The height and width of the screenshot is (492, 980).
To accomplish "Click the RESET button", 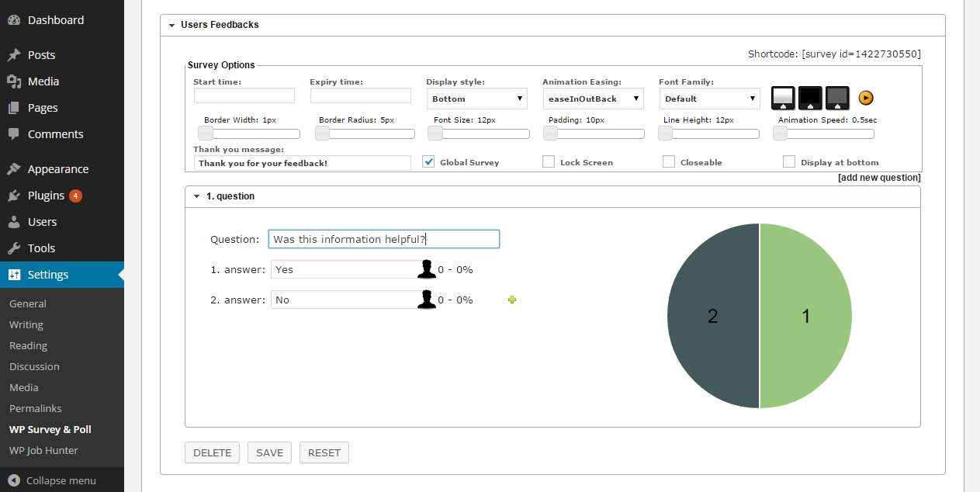I will [324, 452].
